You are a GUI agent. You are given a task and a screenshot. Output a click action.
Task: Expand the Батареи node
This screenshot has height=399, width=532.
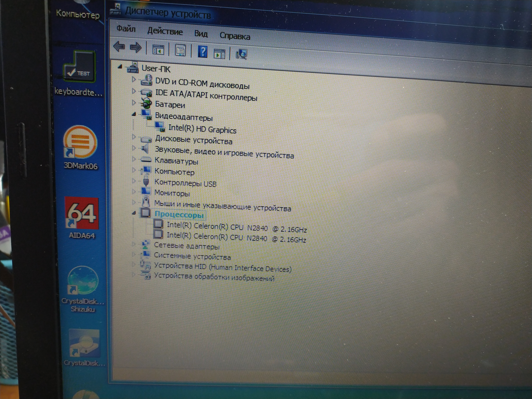[x=134, y=103]
